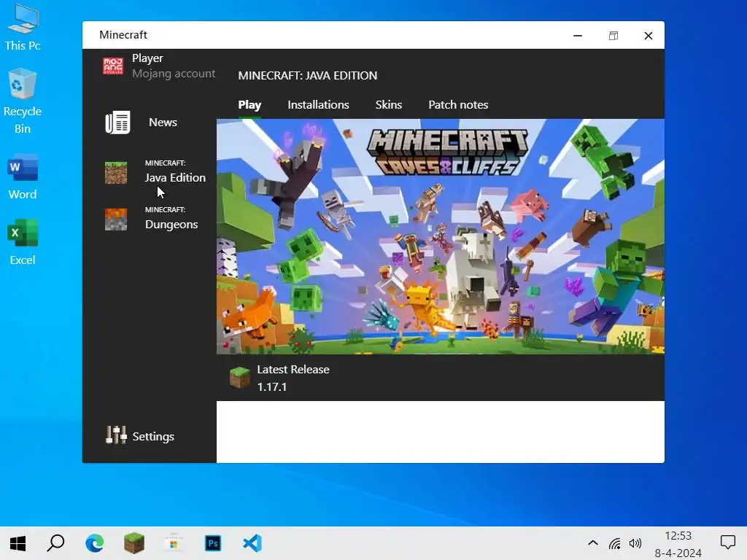Open the notification center icon

[727, 542]
